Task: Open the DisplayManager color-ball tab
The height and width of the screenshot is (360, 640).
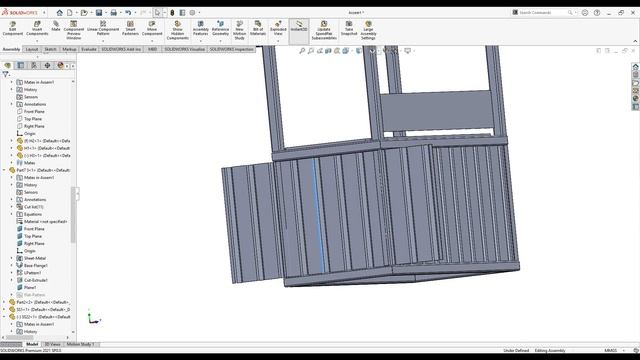Action: (60, 65)
